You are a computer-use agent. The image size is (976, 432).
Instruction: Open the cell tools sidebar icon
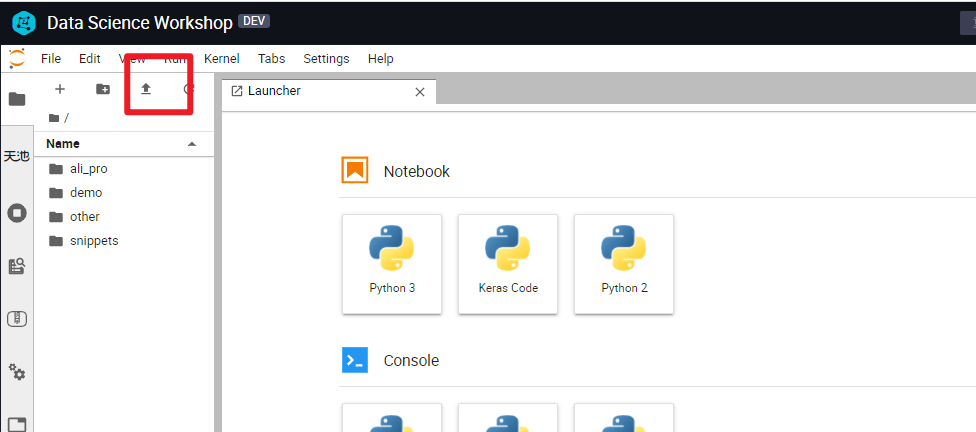[17, 319]
